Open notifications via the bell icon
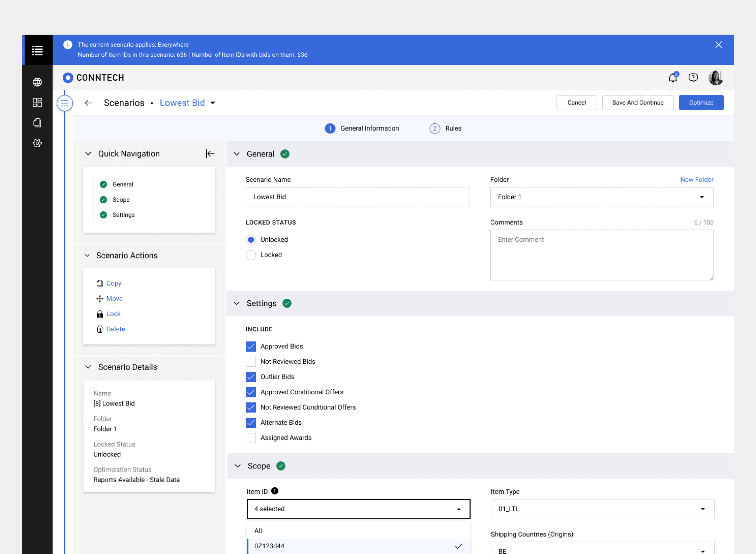Screen dimensions: 756x554 673,77
